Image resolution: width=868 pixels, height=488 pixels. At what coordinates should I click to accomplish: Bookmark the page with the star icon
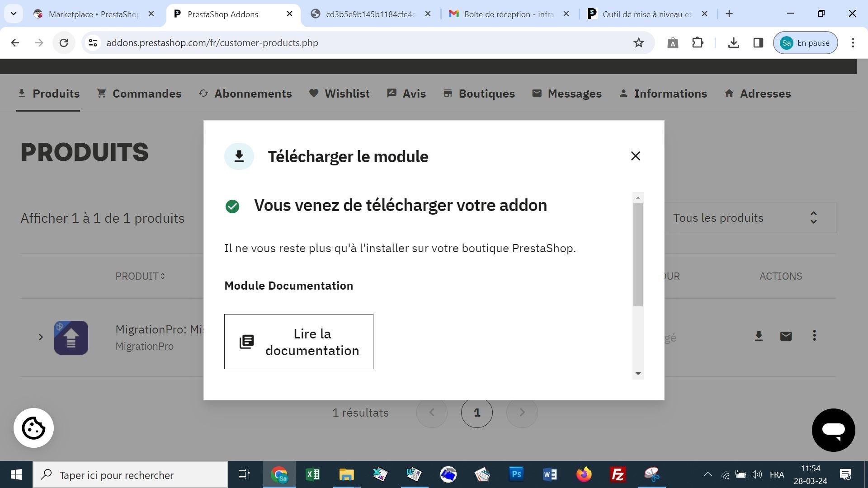638,43
